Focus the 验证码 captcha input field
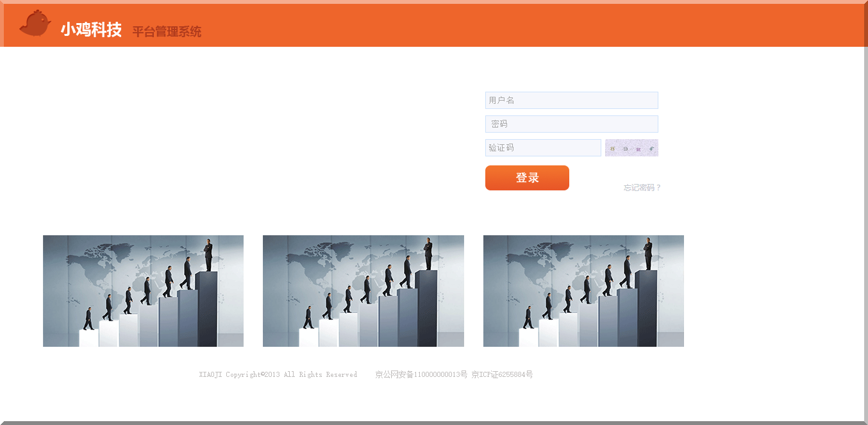Image resolution: width=868 pixels, height=425 pixels. click(543, 148)
